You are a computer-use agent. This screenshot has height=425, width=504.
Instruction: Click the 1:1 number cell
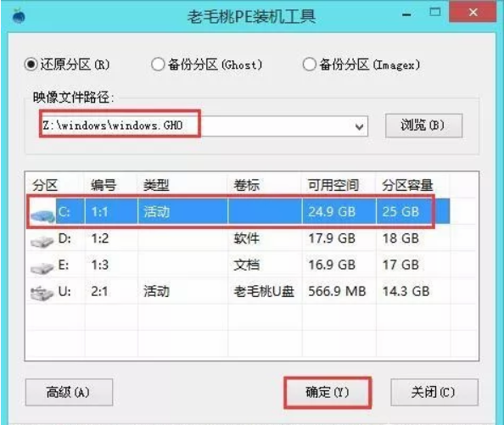coord(99,212)
